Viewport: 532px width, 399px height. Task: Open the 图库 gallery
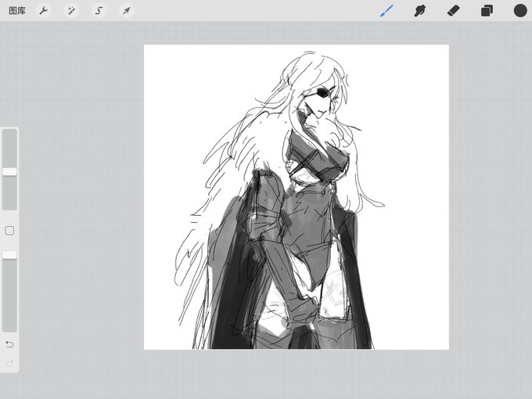(x=17, y=11)
